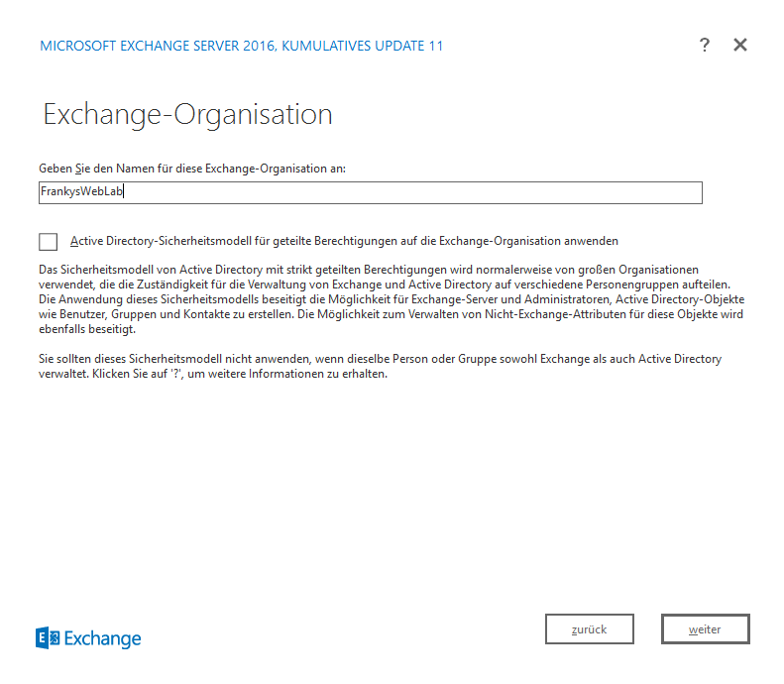Screen dimensions: 784x684
Task: Click the blue Exchange logo icon
Action: pos(48,638)
